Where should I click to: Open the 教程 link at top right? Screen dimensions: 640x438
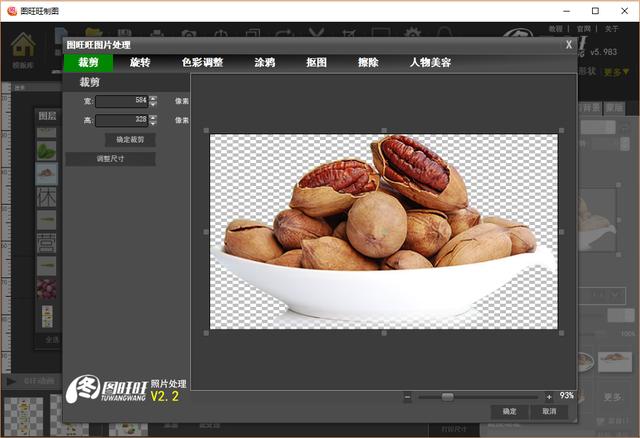[555, 29]
